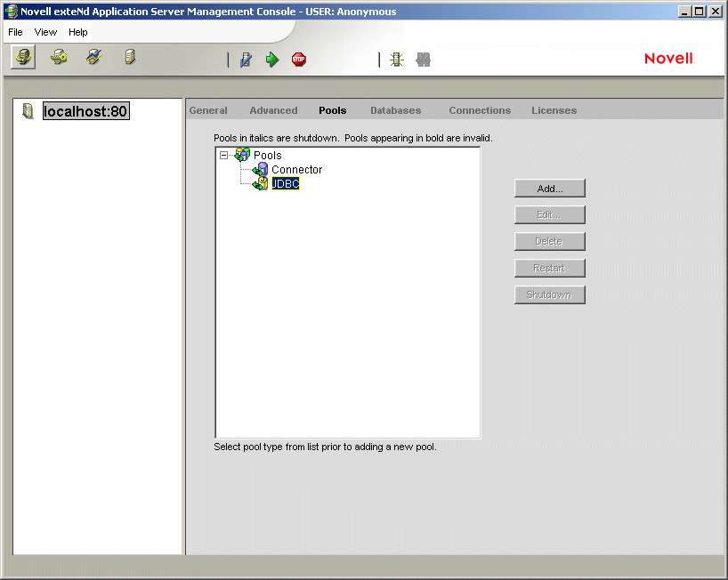Click the green start arrow icon
728x580 pixels.
(272, 60)
